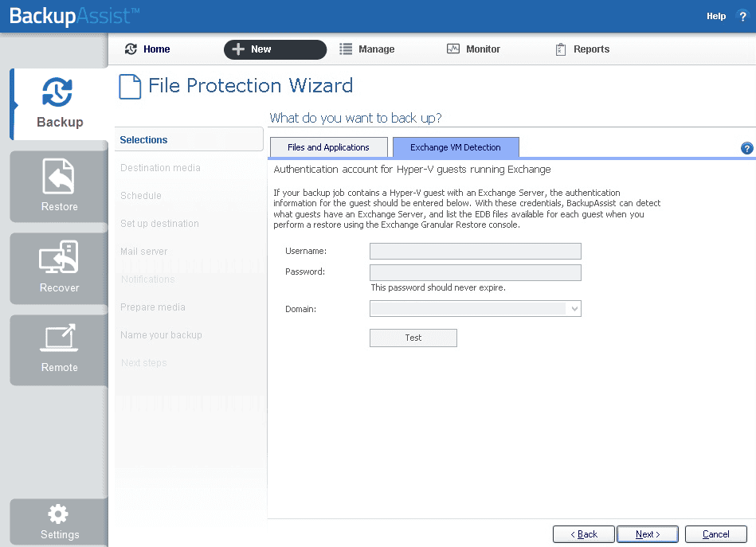Open the Manage menu
This screenshot has width=756, height=547.
tap(366, 49)
